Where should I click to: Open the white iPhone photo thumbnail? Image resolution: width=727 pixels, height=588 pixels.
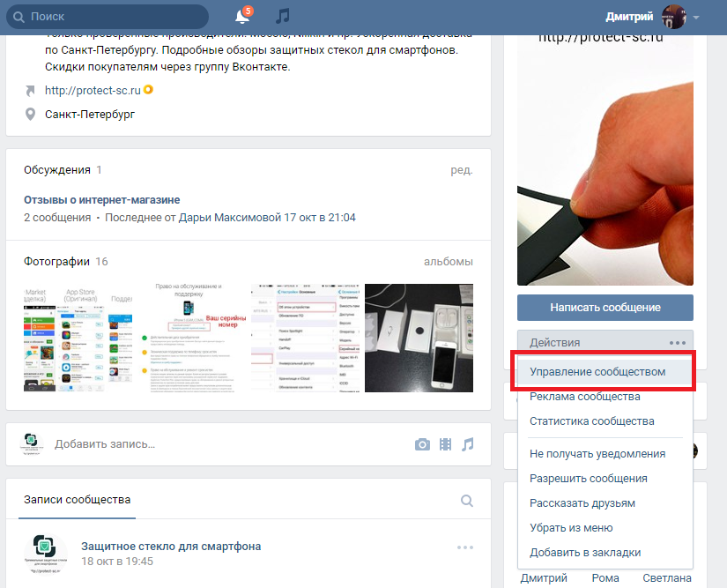tap(419, 338)
